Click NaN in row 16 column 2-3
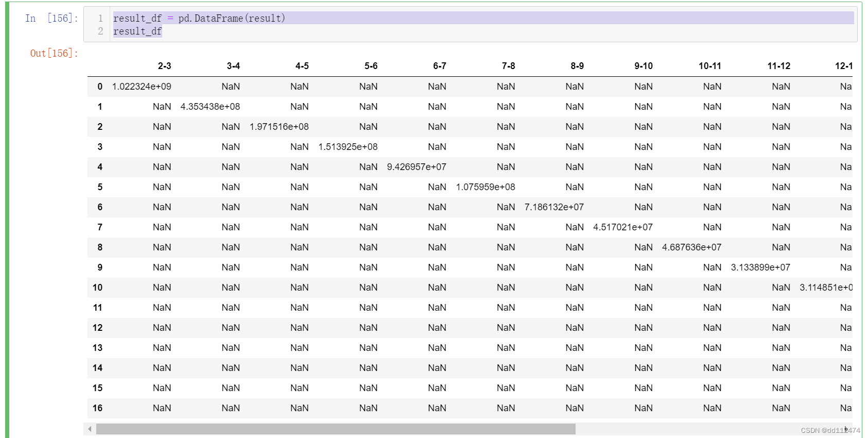 click(162, 408)
